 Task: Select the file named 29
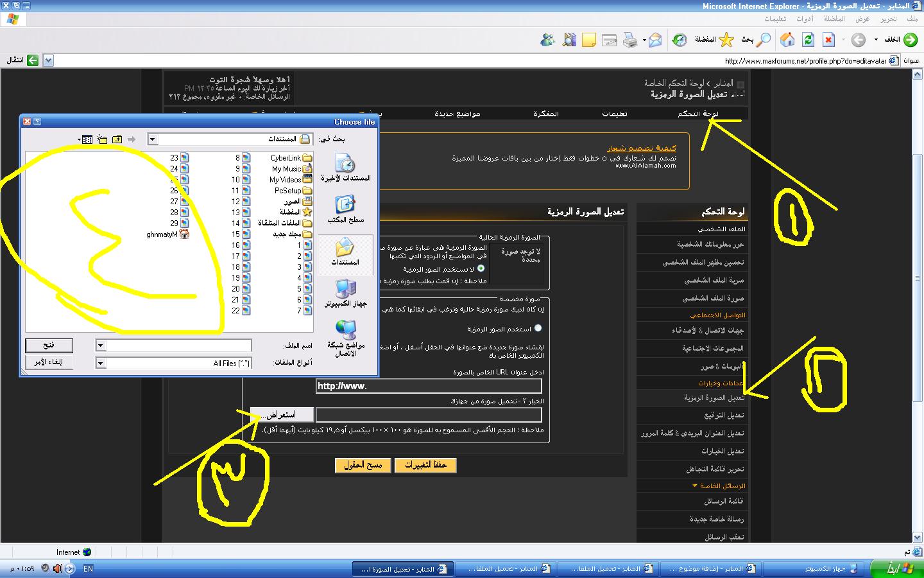point(179,223)
